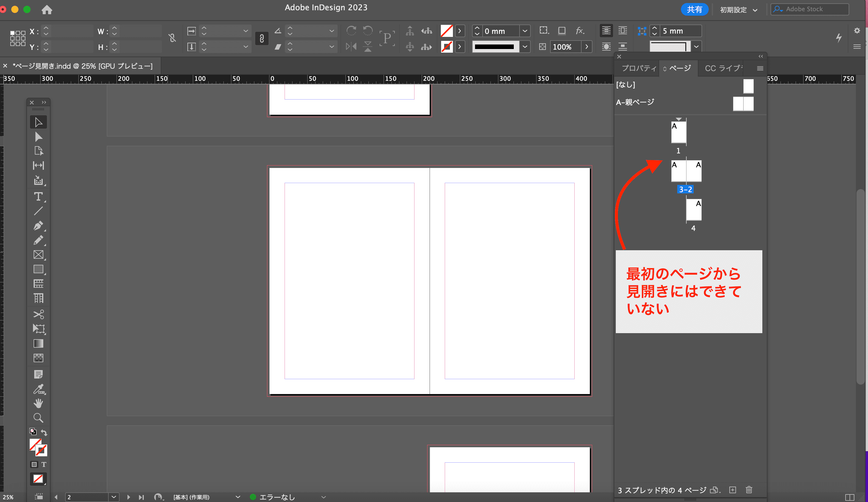Open the stroke weight dropdown
The image size is (868, 502).
(x=525, y=31)
